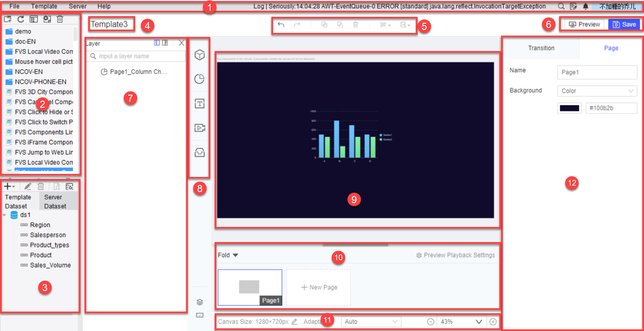
Task: Refresh the template folder list
Action: point(20,19)
